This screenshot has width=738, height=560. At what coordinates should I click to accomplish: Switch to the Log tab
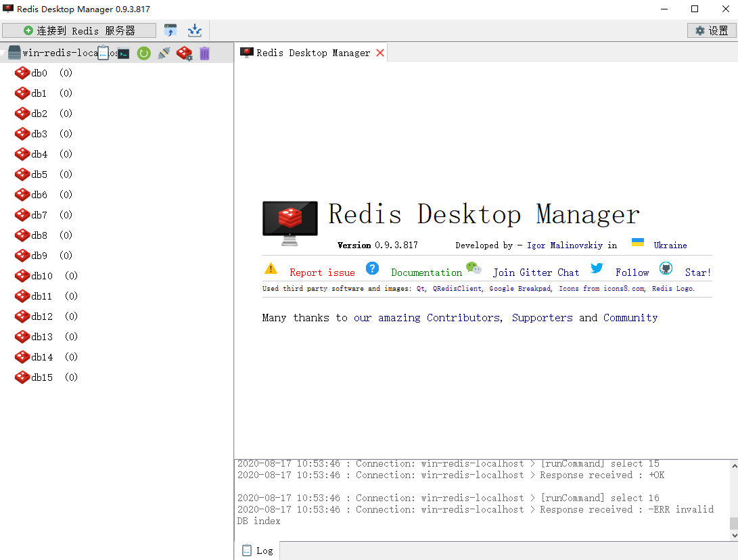click(x=258, y=551)
